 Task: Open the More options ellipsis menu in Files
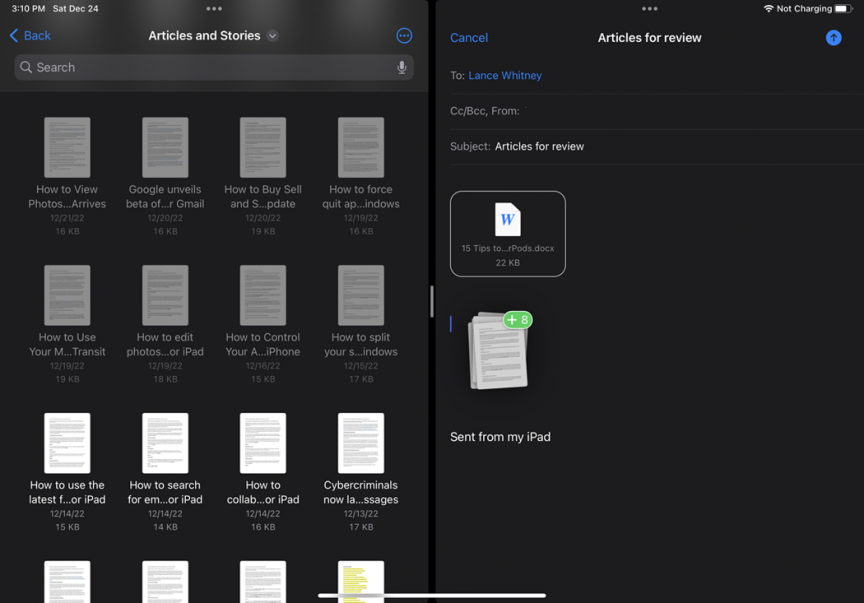tap(404, 36)
